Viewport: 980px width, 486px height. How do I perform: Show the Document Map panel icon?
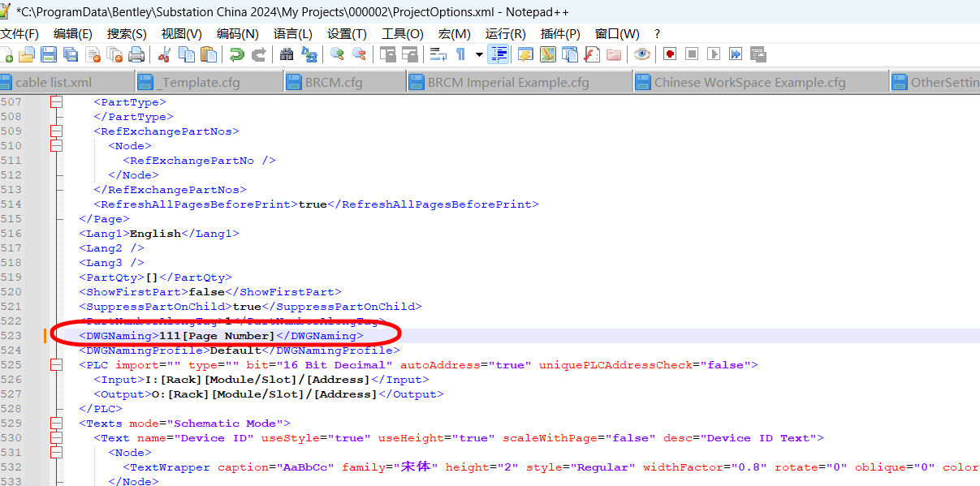pyautogui.click(x=548, y=54)
